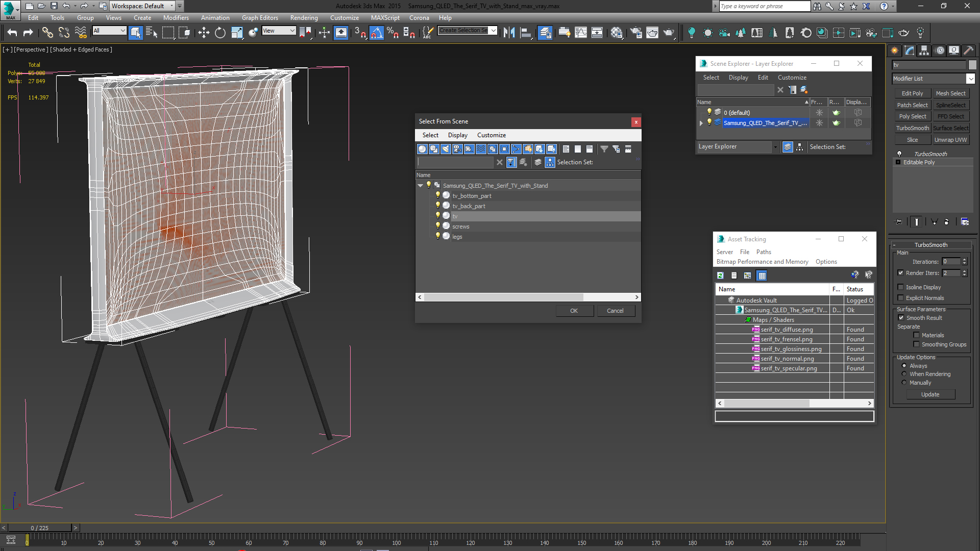Viewport: 980px width, 551px height.
Task: Click the Redo arrow in main toolbar
Action: (28, 33)
